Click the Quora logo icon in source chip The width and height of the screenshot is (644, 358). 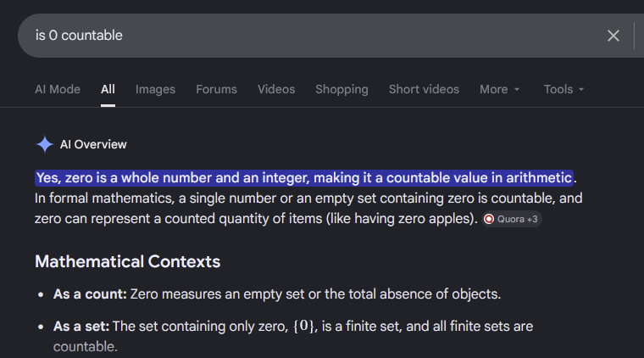point(489,219)
